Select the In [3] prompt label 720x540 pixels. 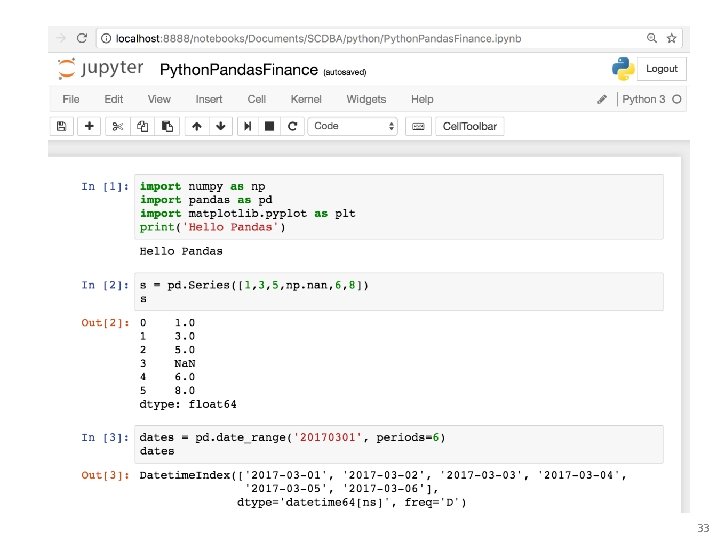(105, 438)
